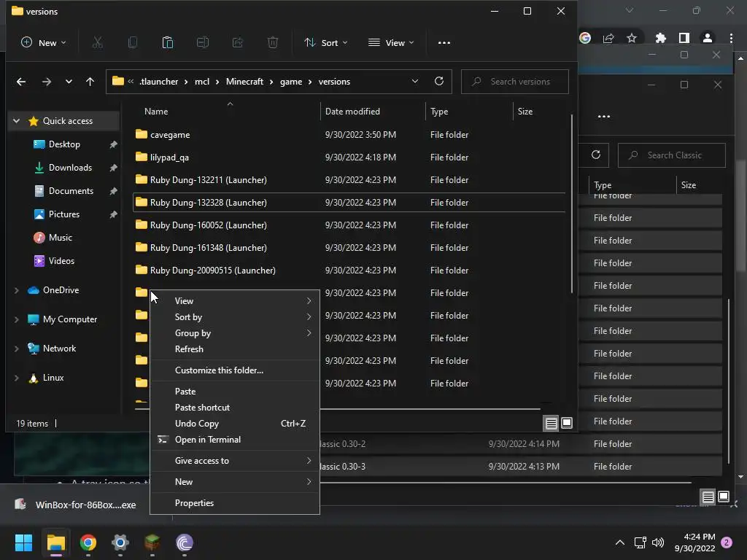The height and width of the screenshot is (560, 747).
Task: Open Downloads in Quick access
Action: coord(70,168)
